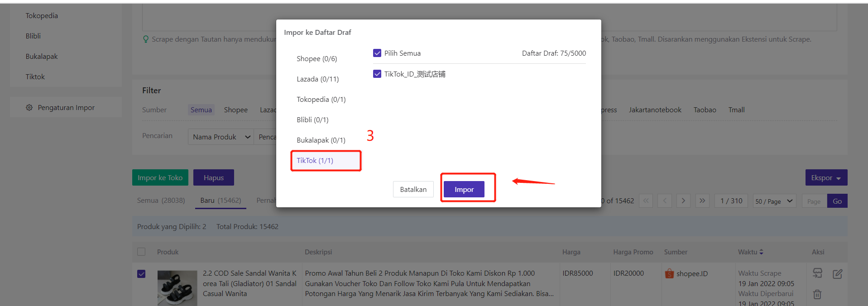Viewport: 868px width, 306px height.
Task: Switch to the Semua (28038) tab
Action: [161, 201]
